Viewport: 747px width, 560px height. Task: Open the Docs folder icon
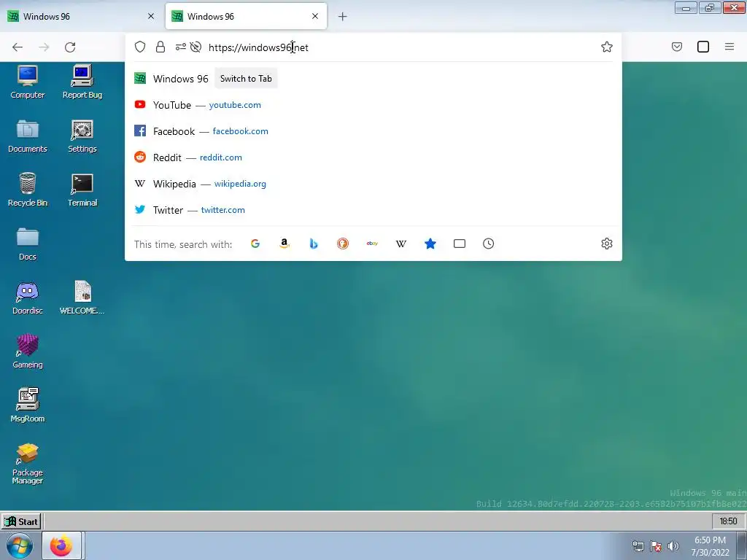point(27,244)
